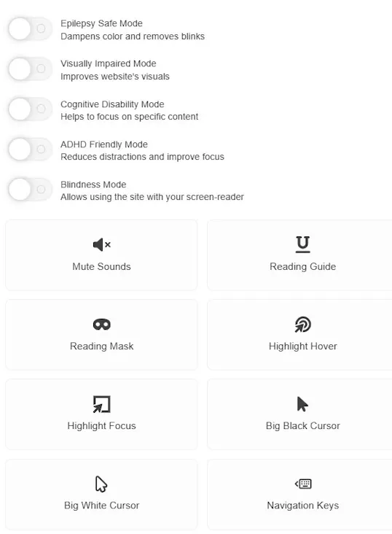Toggle Cognitive Disability Mode on
Viewport: 392px width, 534px height.
coord(31,109)
